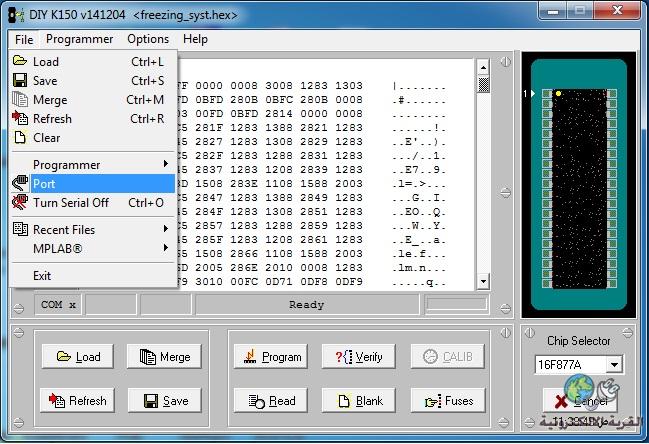The width and height of the screenshot is (649, 444).
Task: Click the Fuses button
Action: pyautogui.click(x=448, y=400)
